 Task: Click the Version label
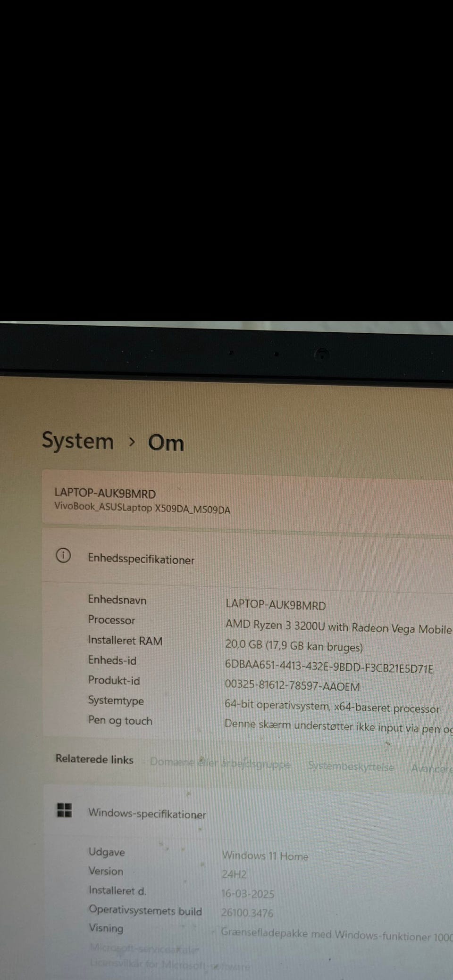[106, 871]
